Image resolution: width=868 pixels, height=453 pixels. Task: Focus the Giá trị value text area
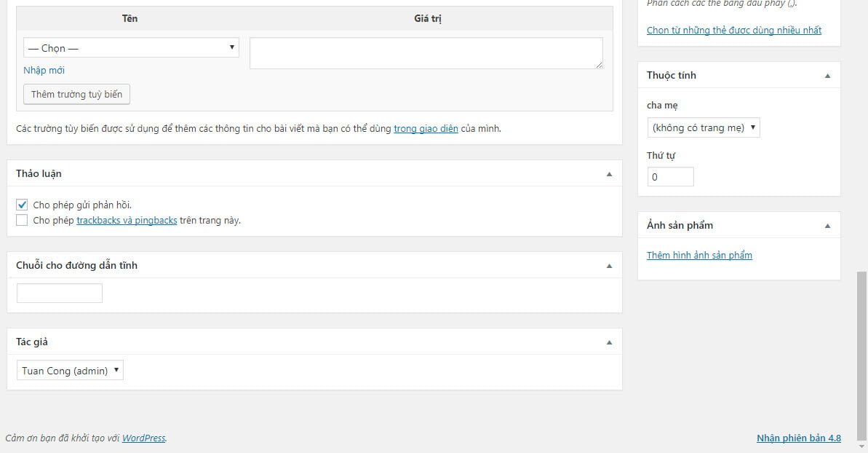click(426, 53)
